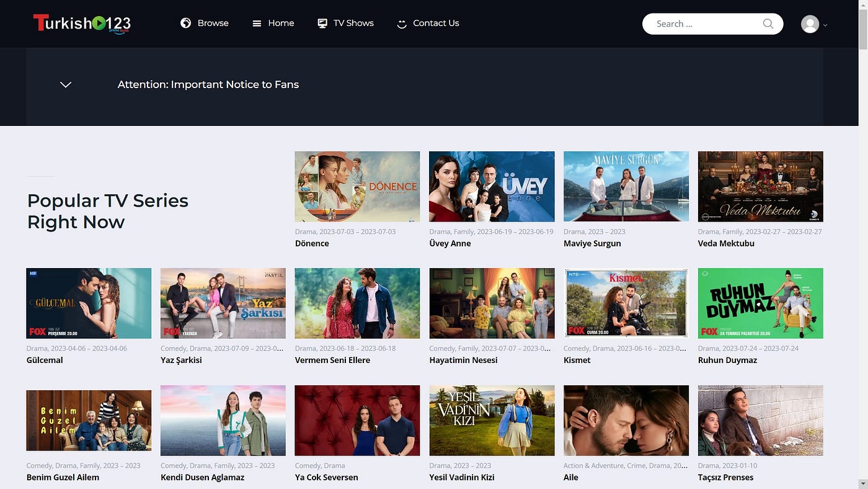Viewport: 868px width, 489px height.
Task: Open the Yaz Şarkisi poster thumbnail
Action: (223, 303)
